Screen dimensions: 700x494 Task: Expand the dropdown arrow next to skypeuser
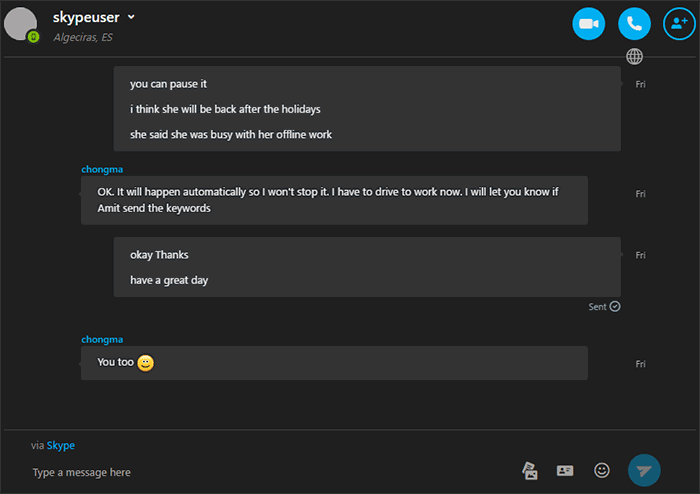pos(131,17)
